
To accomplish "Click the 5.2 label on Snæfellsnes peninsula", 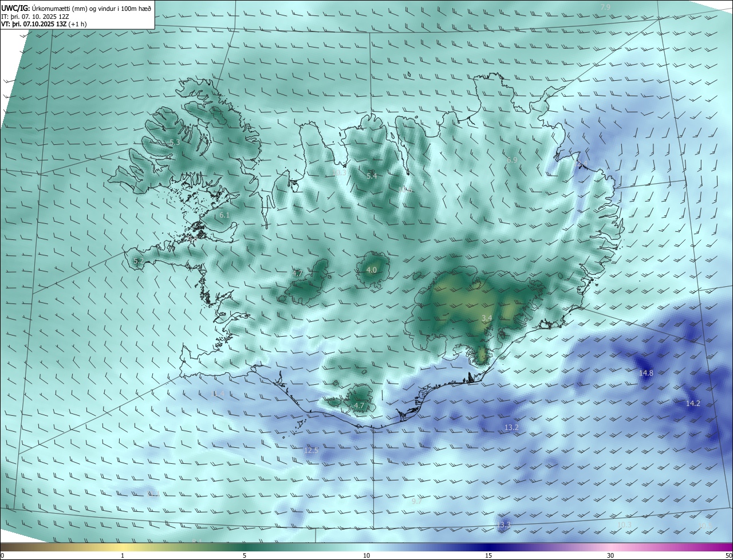I will (x=138, y=261).
